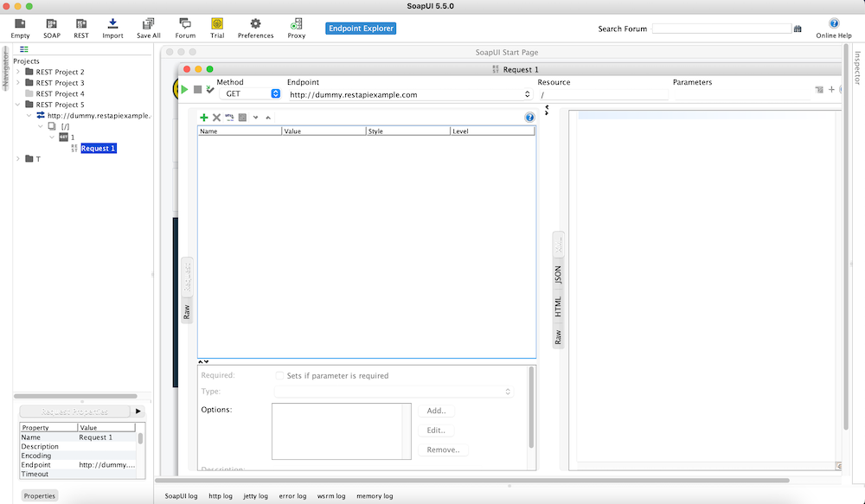The image size is (865, 504).
Task: Click the Add.. options button
Action: 436,411
